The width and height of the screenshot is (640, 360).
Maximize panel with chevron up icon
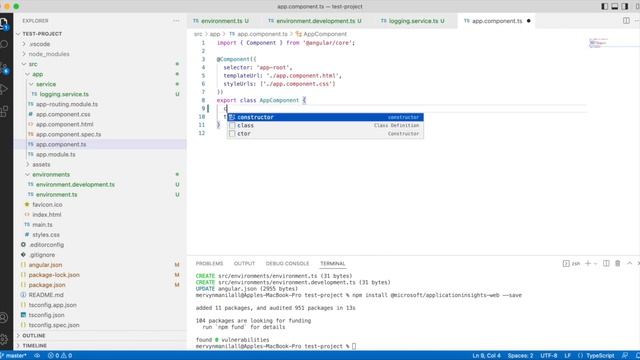pos(629,263)
